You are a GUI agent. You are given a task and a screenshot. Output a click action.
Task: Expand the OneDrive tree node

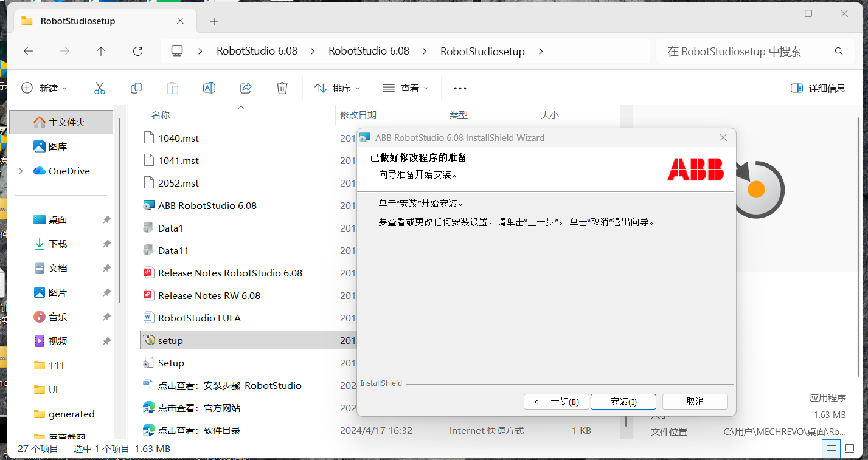coord(21,171)
